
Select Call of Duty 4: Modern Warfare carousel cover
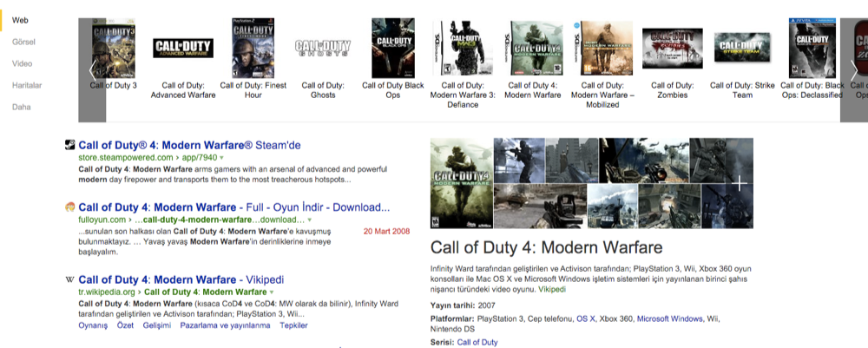[533, 48]
